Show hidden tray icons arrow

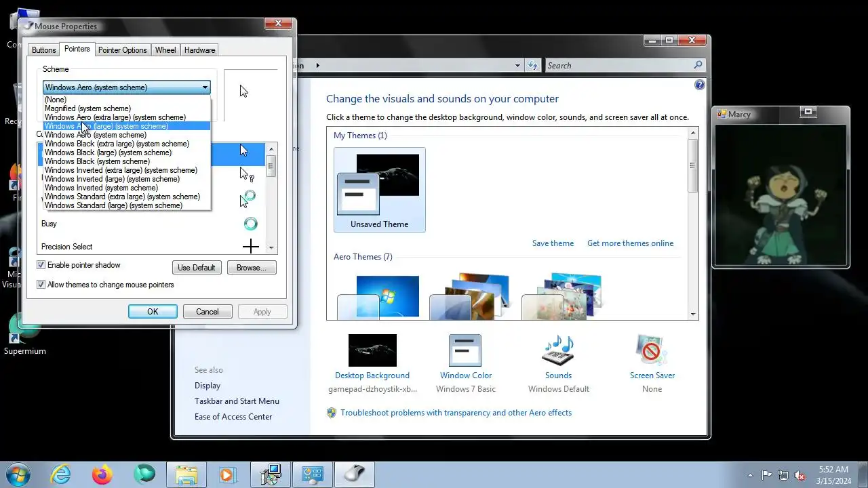coord(750,475)
